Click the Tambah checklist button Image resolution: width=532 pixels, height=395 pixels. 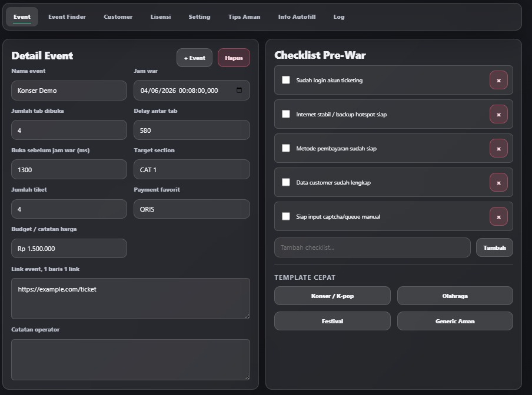[494, 247]
